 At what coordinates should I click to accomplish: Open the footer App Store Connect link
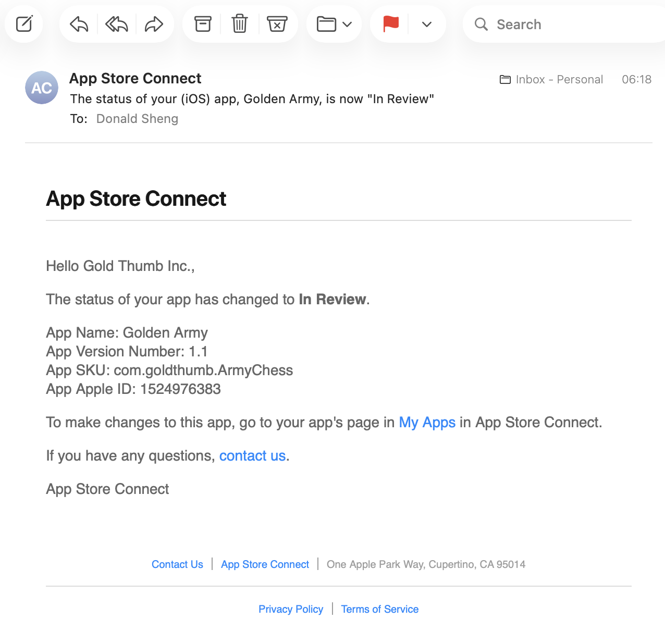(265, 564)
